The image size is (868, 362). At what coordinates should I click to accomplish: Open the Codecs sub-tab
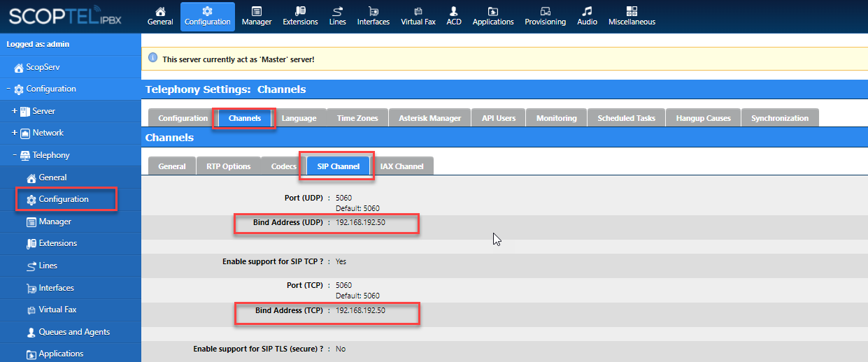pyautogui.click(x=283, y=166)
